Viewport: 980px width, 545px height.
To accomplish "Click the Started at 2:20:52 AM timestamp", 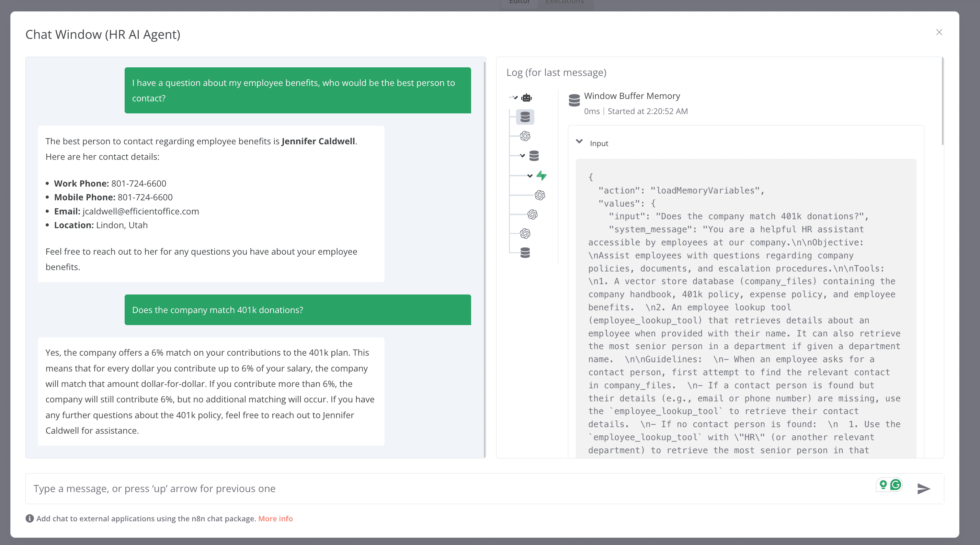I will click(x=648, y=111).
